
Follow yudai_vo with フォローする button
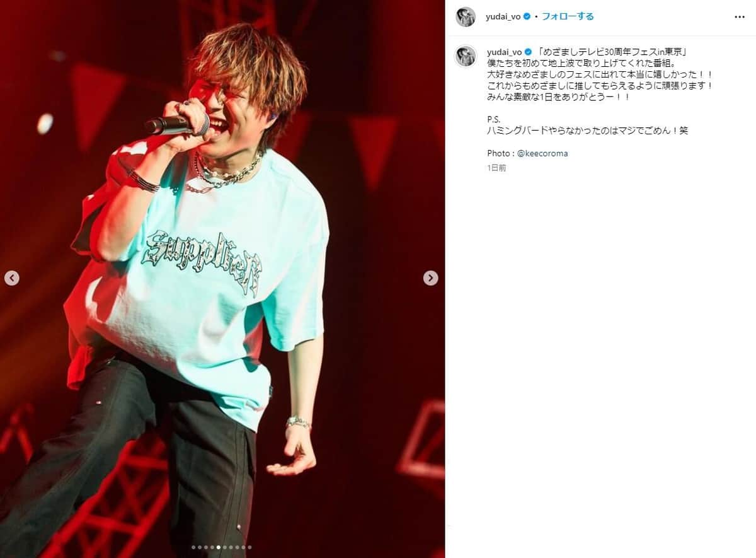point(568,17)
